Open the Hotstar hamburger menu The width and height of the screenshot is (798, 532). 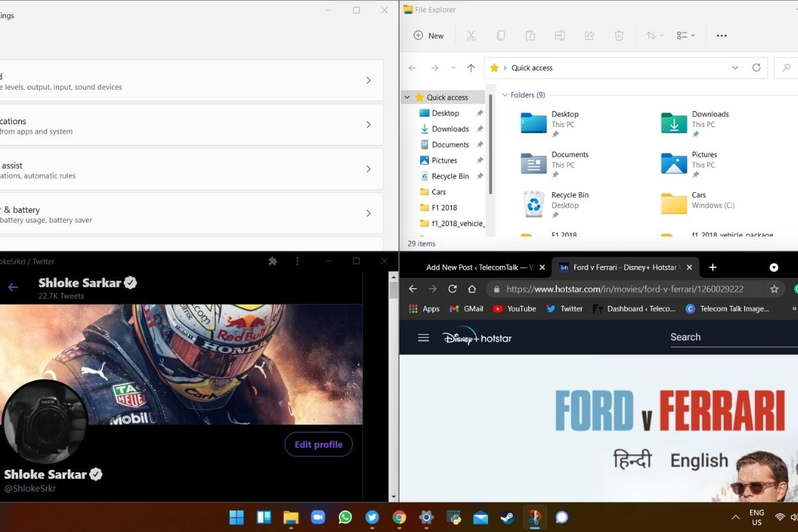pyautogui.click(x=424, y=338)
